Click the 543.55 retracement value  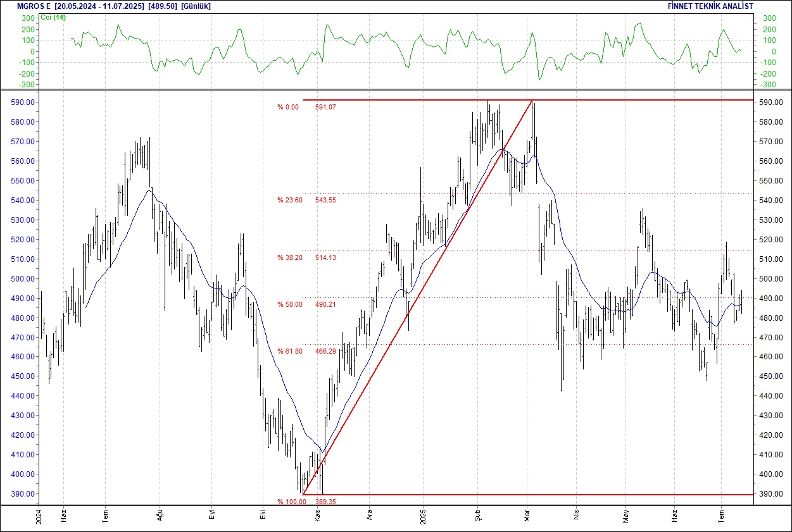325,200
